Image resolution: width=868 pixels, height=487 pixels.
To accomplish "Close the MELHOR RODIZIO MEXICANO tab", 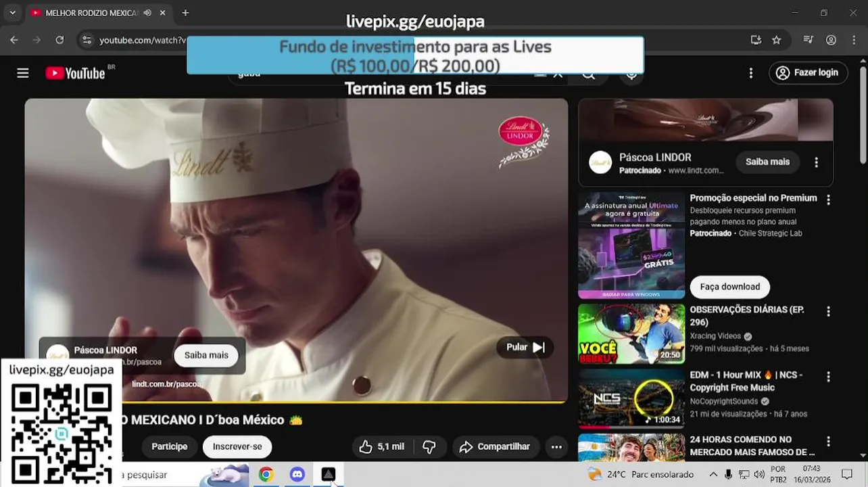I will click(163, 13).
